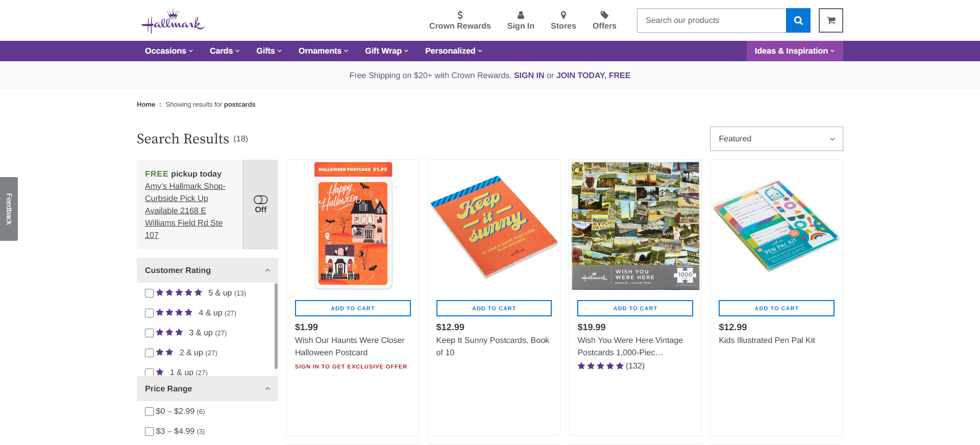Check the 5 & up rating filter
980x445 pixels.
[x=150, y=293]
